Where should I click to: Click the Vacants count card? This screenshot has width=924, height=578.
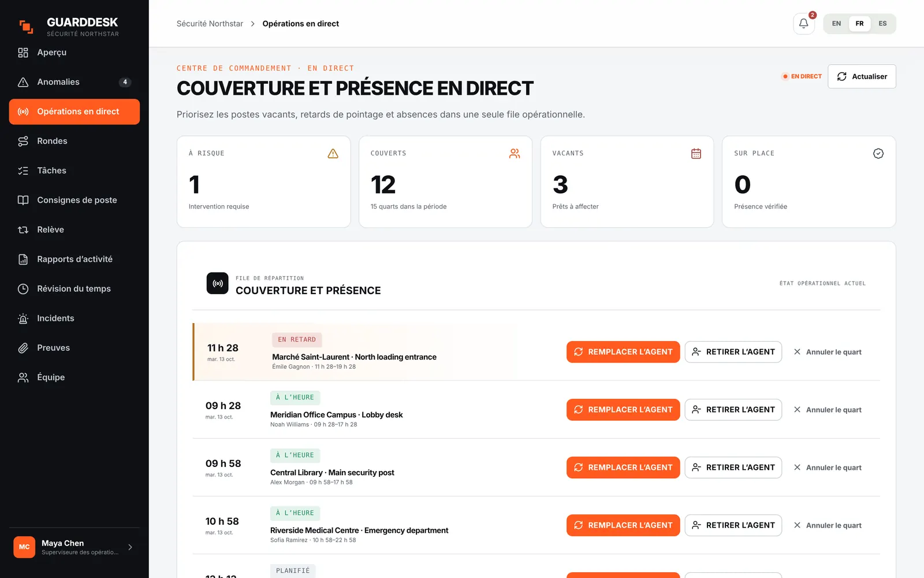tap(627, 181)
